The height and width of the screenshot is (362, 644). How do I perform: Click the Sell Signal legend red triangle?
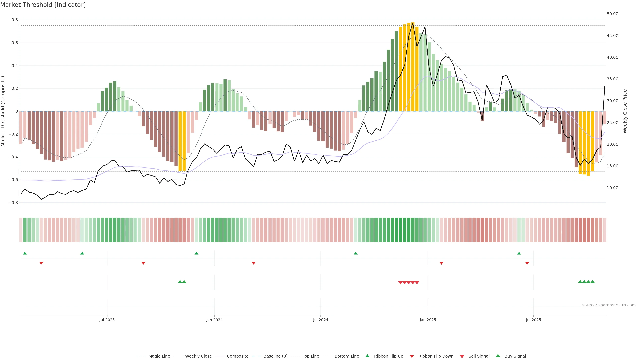[x=462, y=356]
